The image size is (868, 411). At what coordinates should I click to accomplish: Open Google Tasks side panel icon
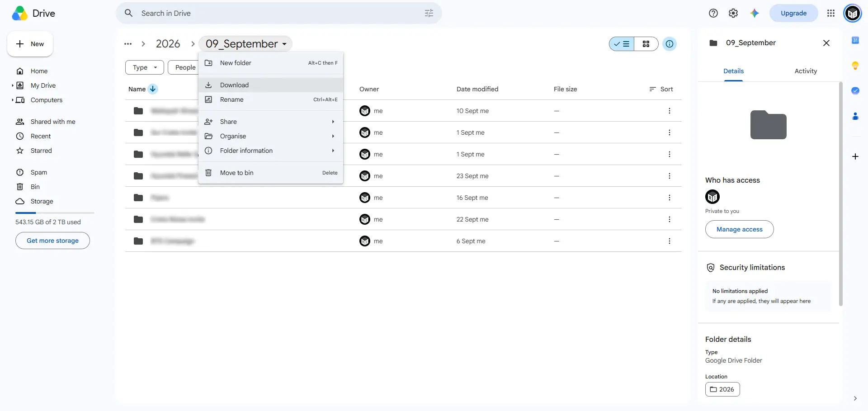[x=855, y=90]
